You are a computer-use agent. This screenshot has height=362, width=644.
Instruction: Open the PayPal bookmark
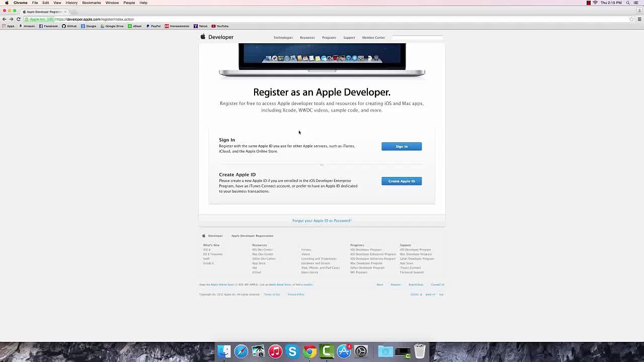pos(153,26)
